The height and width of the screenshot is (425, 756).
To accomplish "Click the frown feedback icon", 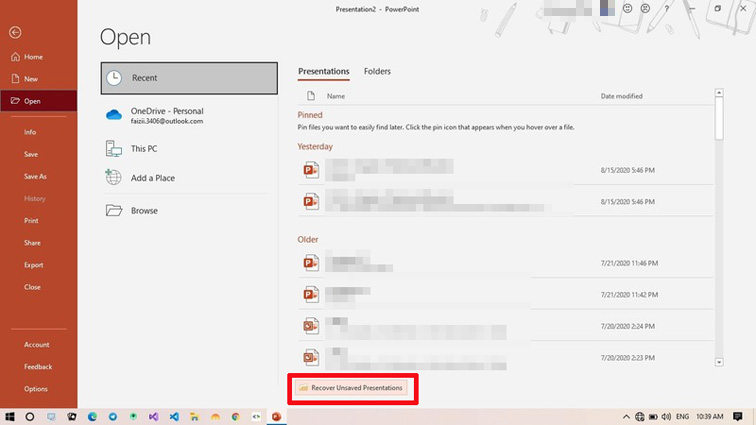I will [645, 8].
